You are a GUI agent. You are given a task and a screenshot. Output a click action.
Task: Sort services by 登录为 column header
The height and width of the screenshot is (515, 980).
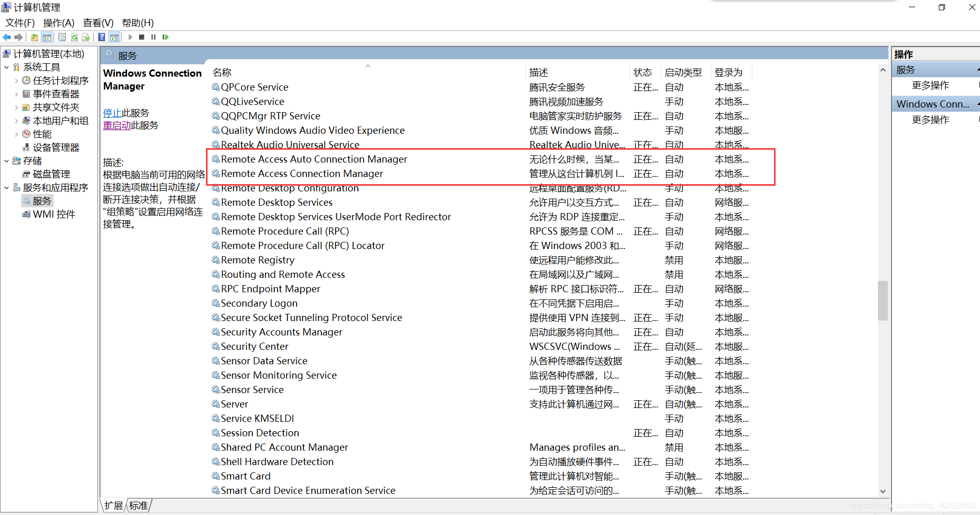731,72
